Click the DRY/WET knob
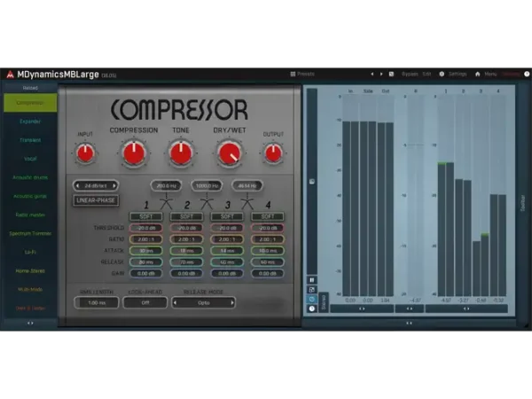Viewport: 532px width, 399px height. [x=230, y=154]
